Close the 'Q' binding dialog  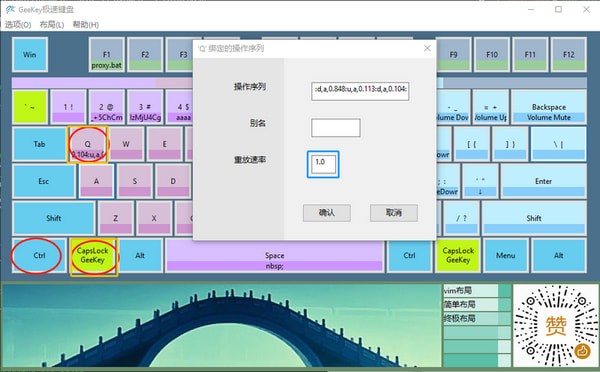(427, 48)
